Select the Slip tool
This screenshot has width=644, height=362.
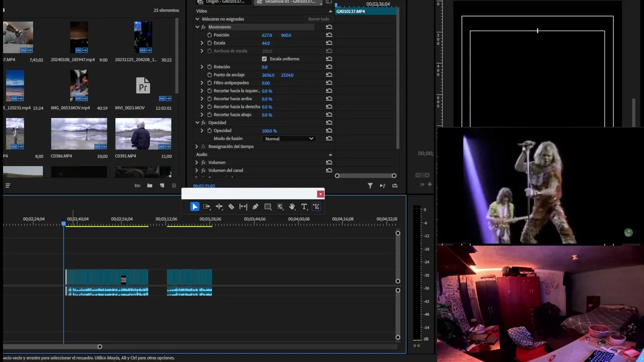point(243,207)
